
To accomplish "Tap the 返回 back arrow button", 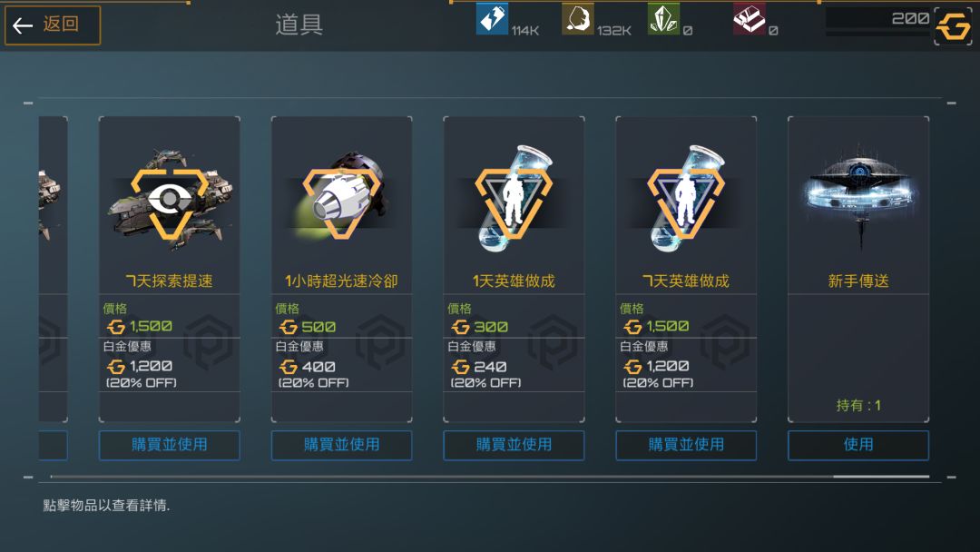I will [53, 25].
